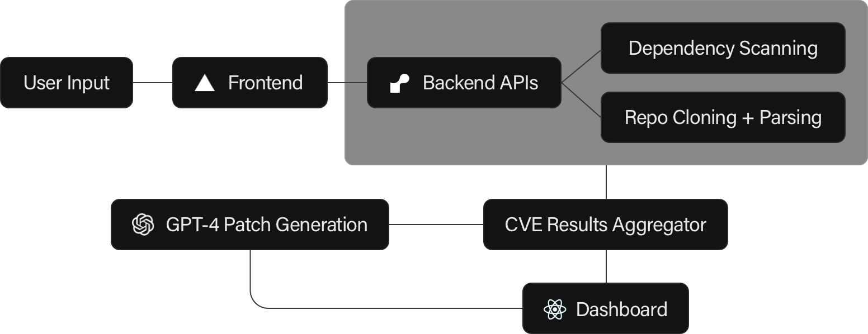Viewport: 868px width, 334px height.
Task: Click the connector between GPT-4 and CVE Results
Action: [436, 225]
